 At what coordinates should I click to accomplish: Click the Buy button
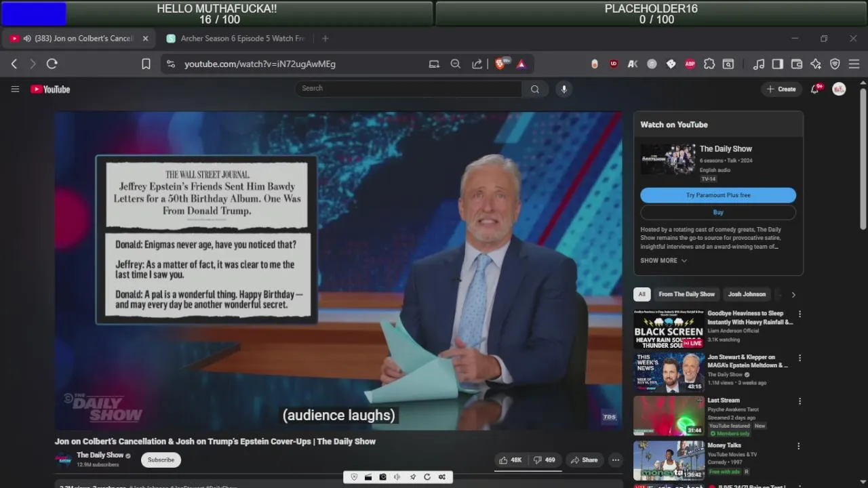[718, 212]
